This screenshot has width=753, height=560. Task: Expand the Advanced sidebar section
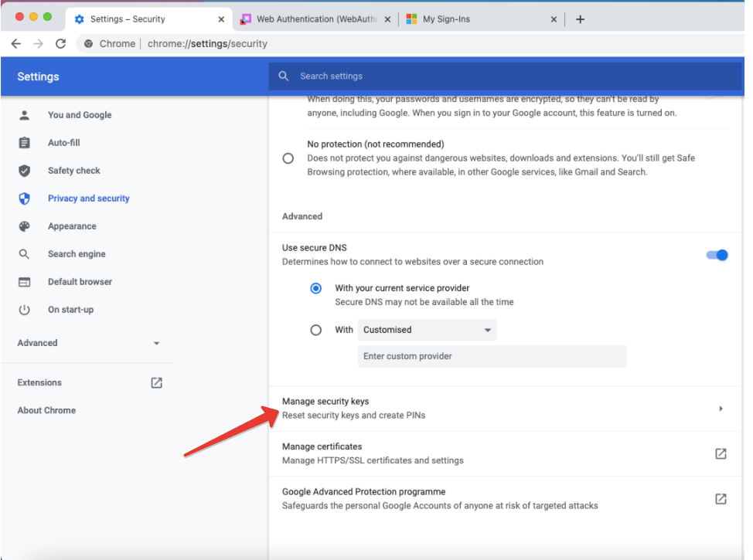[x=88, y=343]
